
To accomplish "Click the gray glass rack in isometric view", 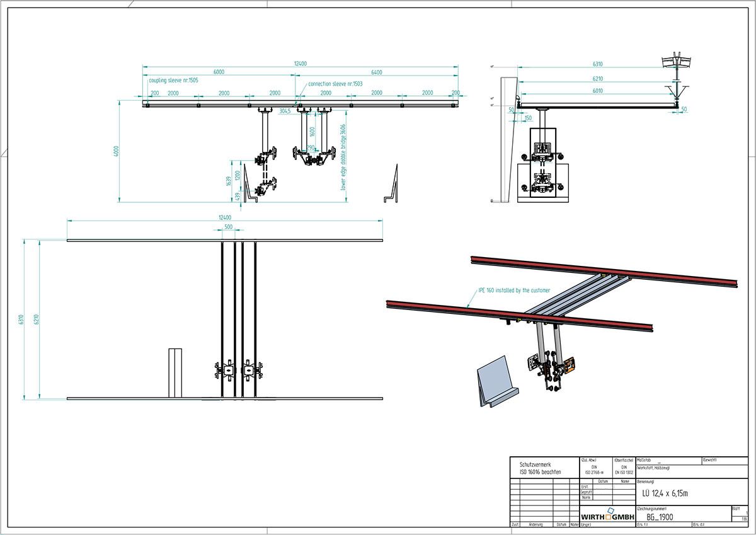I will (x=495, y=383).
